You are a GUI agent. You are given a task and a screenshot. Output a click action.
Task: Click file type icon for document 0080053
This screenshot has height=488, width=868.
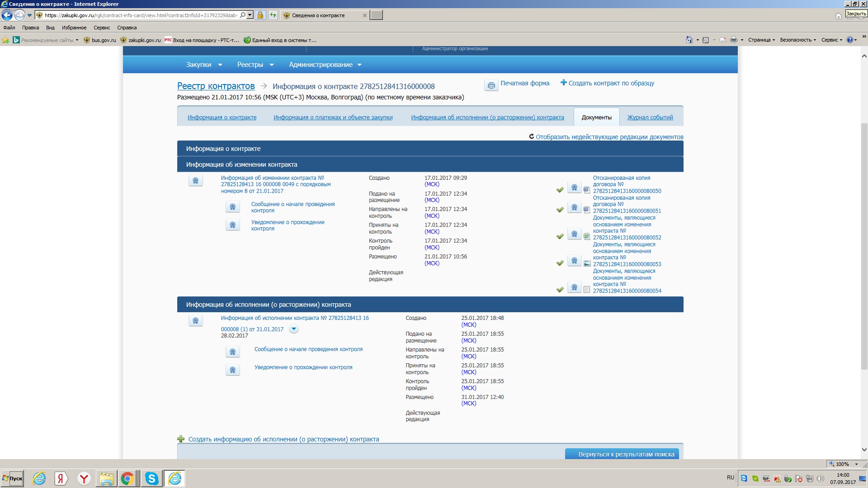[587, 263]
